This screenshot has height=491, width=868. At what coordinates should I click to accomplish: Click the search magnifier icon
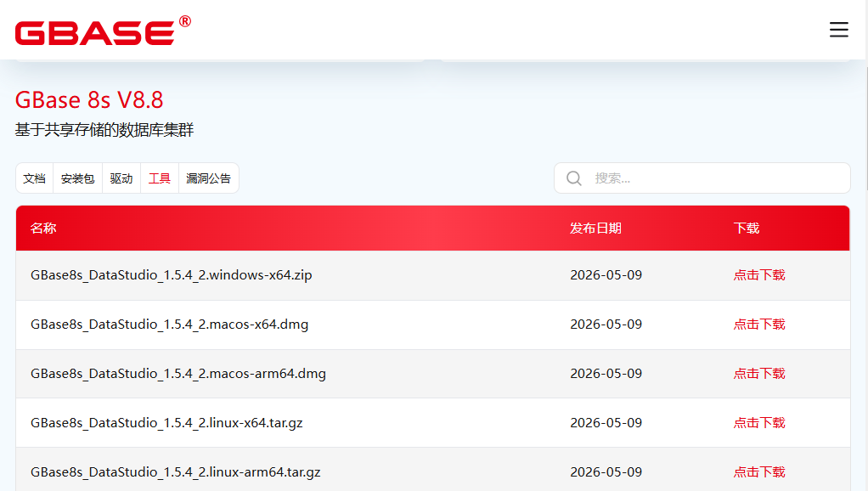pos(574,178)
